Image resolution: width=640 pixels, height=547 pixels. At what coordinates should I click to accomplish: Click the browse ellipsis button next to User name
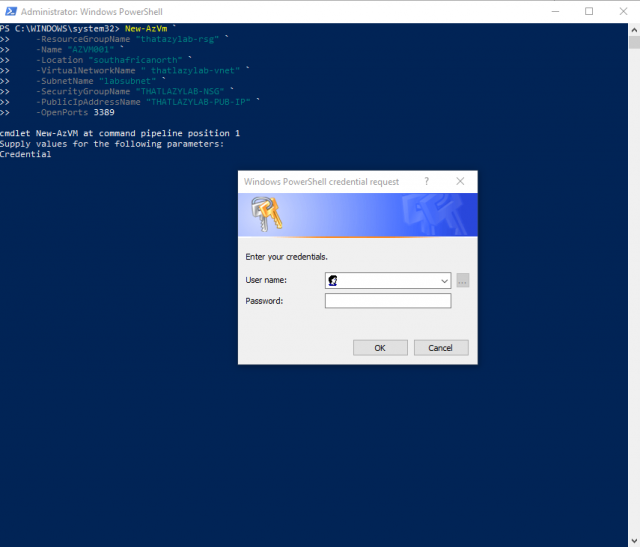click(462, 281)
